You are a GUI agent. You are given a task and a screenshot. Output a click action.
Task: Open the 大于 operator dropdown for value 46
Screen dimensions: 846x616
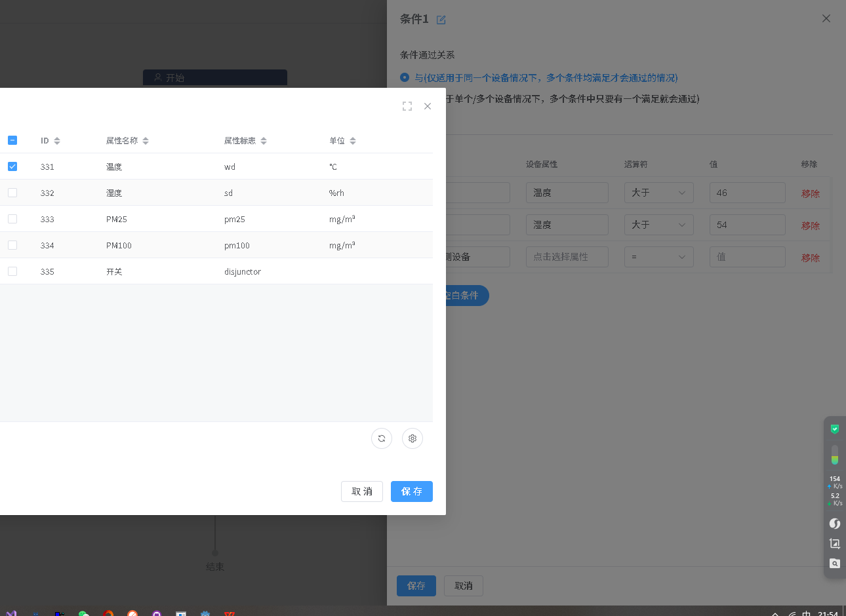(658, 193)
